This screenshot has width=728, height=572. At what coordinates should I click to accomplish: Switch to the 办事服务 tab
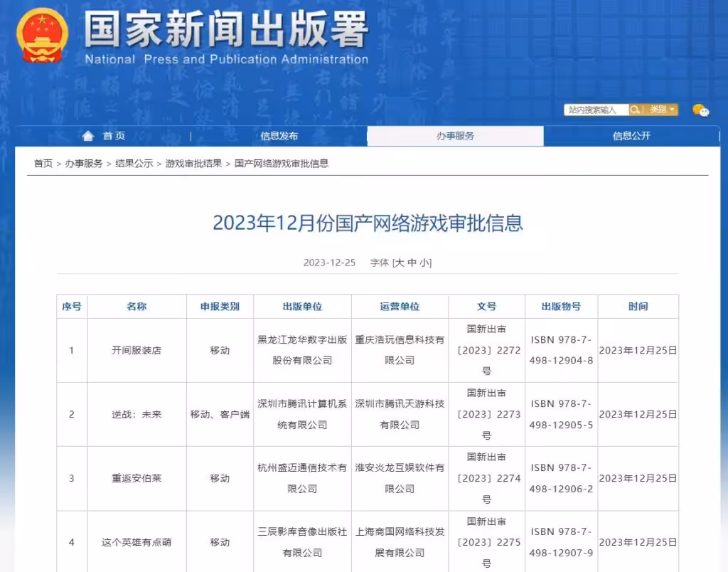(455, 136)
